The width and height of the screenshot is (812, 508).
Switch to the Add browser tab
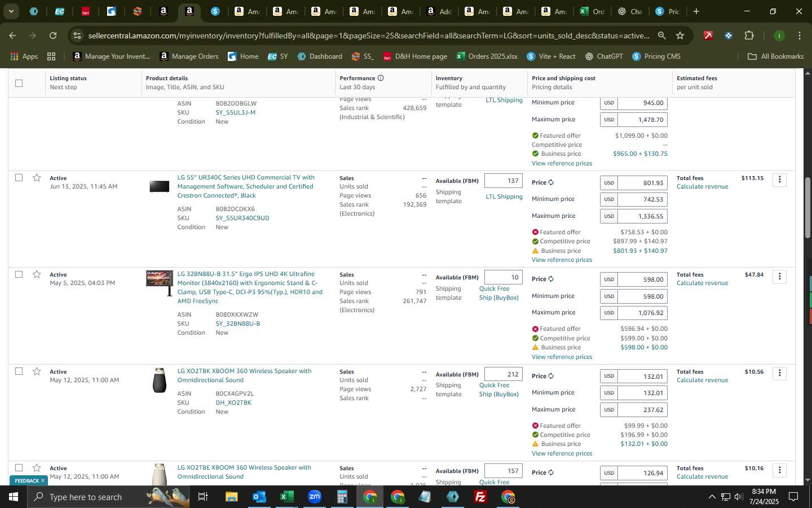tap(439, 11)
